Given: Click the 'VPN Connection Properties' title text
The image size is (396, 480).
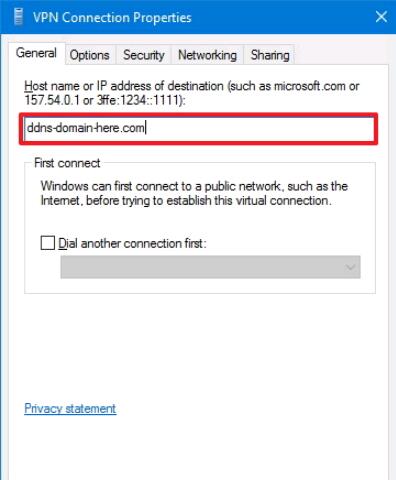Looking at the screenshot, I should (x=112, y=17).
